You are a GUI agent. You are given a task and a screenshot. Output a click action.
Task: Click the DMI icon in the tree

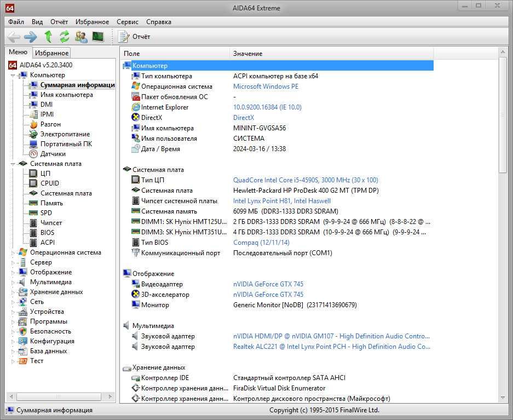[x=33, y=105]
